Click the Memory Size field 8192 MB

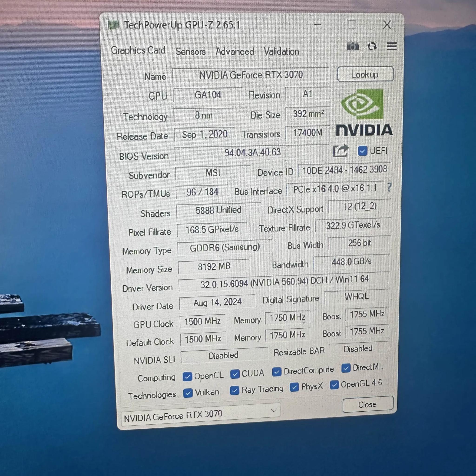(214, 267)
